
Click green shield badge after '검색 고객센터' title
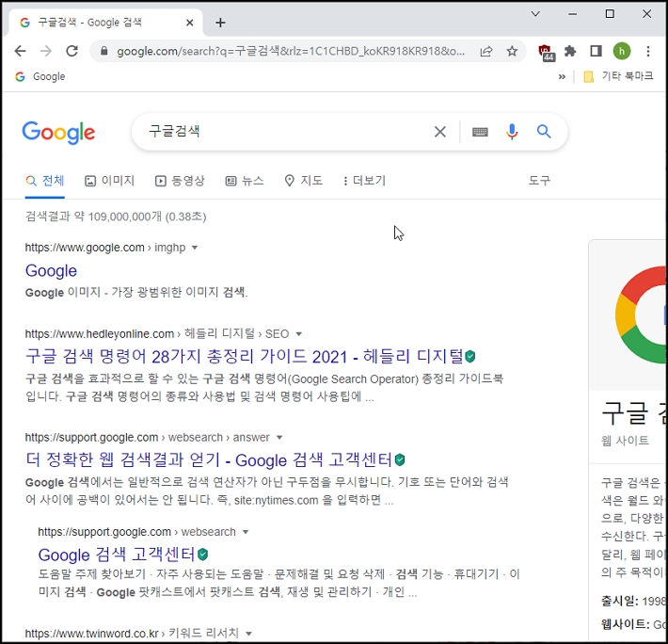click(x=400, y=459)
